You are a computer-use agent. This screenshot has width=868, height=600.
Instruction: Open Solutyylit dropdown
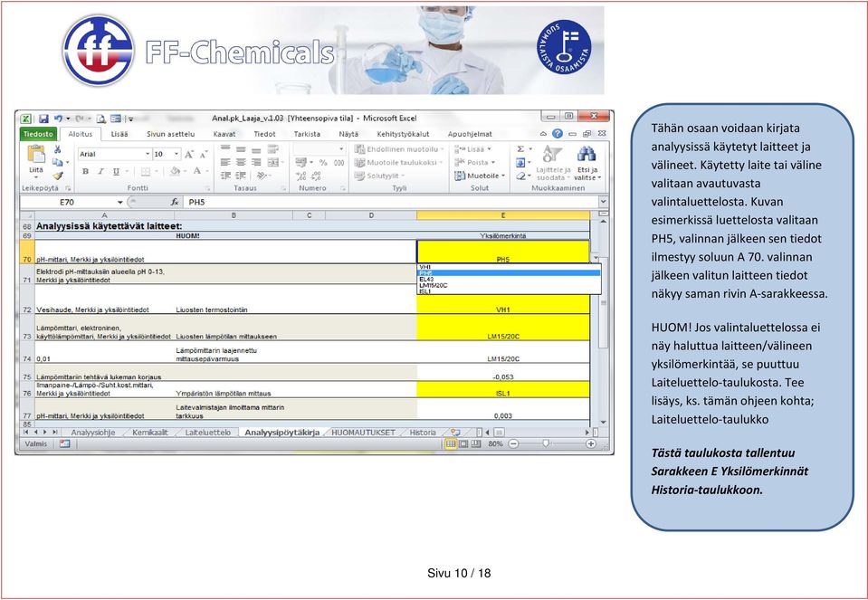tap(379, 176)
